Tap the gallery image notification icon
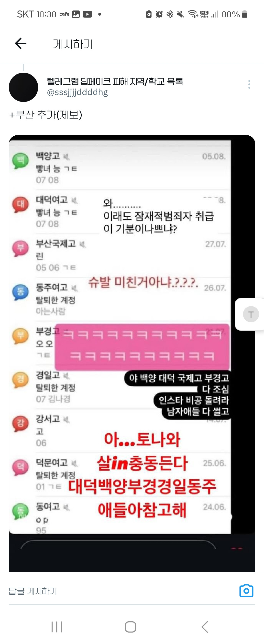The height and width of the screenshot is (644, 264). click(76, 14)
